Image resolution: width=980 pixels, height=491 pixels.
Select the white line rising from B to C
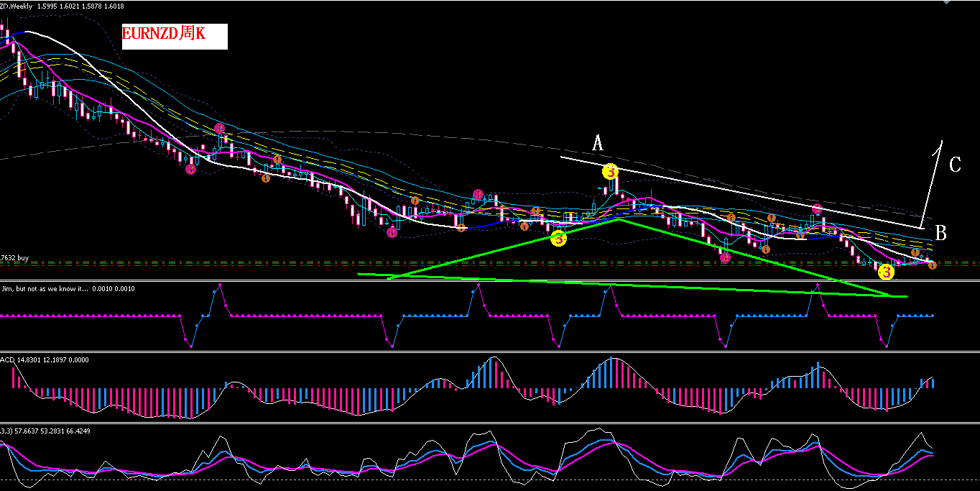pyautogui.click(x=933, y=183)
